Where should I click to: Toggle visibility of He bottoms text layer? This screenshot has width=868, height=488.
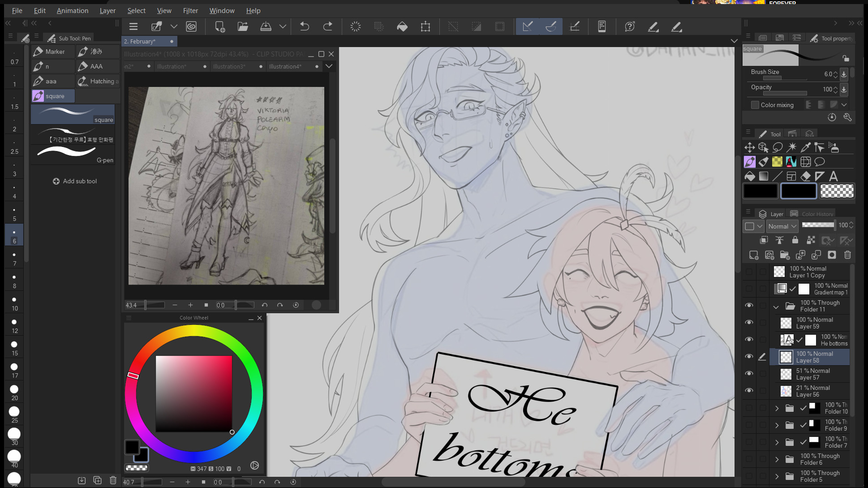(x=749, y=339)
